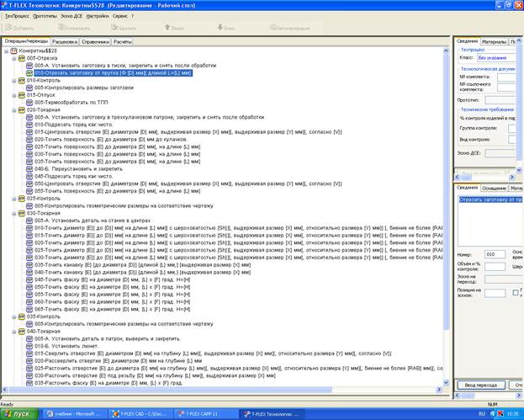524x420 pixels.
Task: Collapse the 025-Контроль operation
Action: (14, 199)
